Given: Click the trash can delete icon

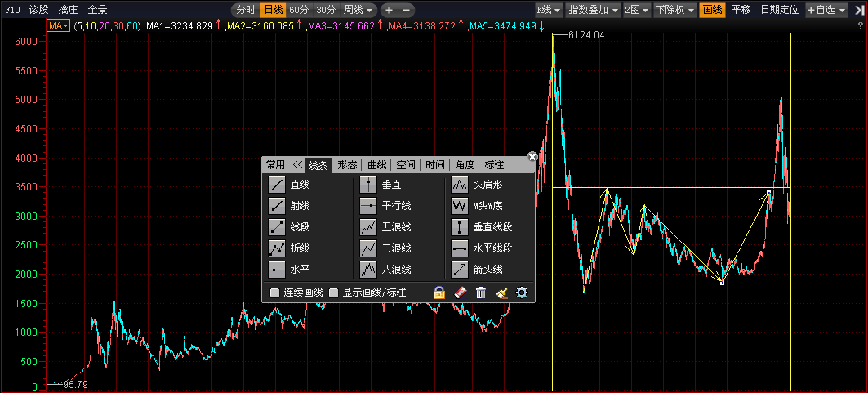Looking at the screenshot, I should 481,293.
